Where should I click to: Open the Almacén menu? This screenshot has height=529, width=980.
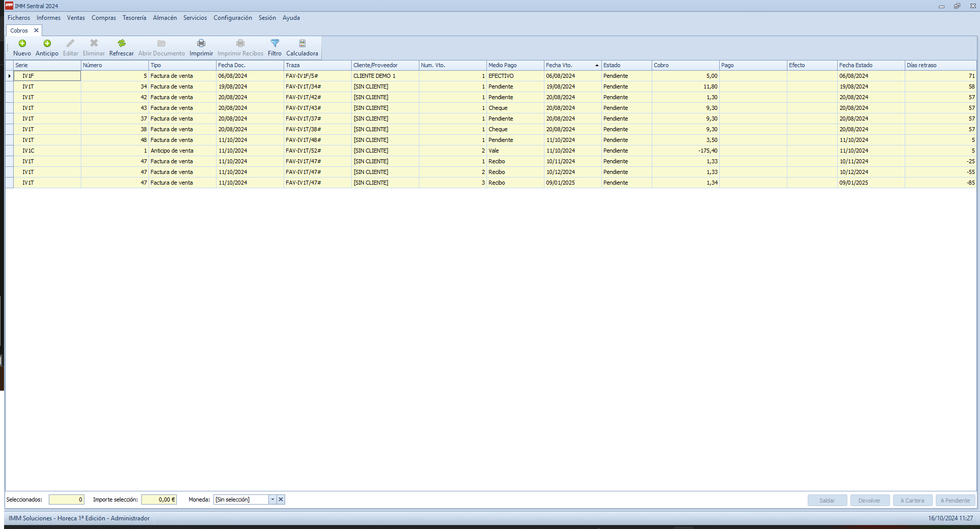click(165, 18)
